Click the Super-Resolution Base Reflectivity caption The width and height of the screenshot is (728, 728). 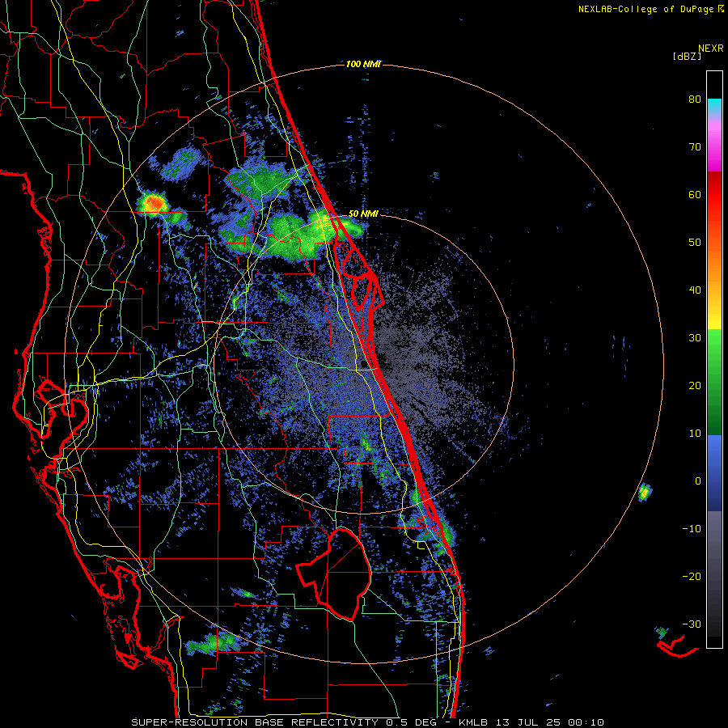tap(367, 722)
